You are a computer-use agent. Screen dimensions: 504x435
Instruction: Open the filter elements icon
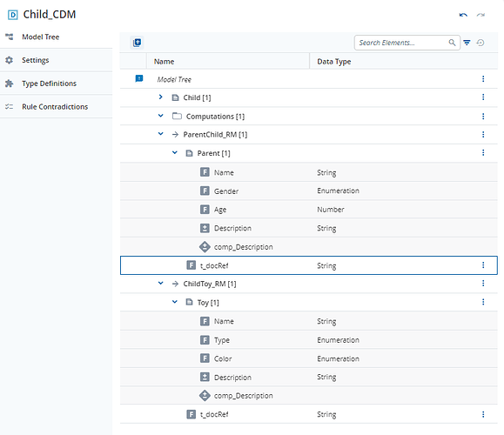coord(467,43)
